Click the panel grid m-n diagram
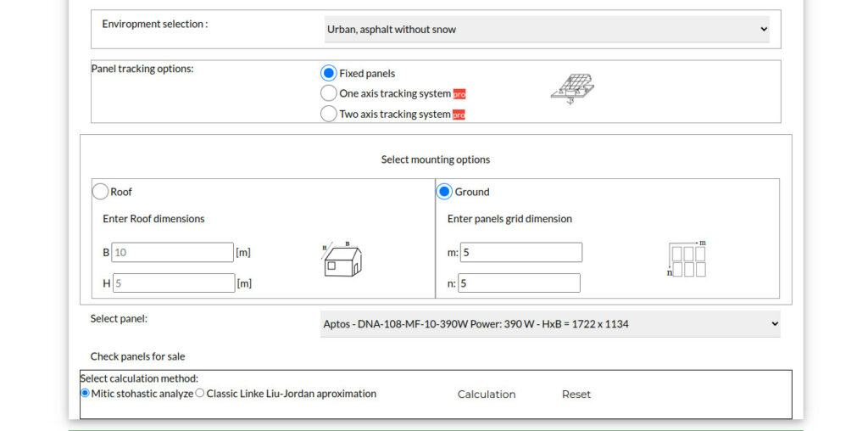This screenshot has width=868, height=431. point(687,260)
